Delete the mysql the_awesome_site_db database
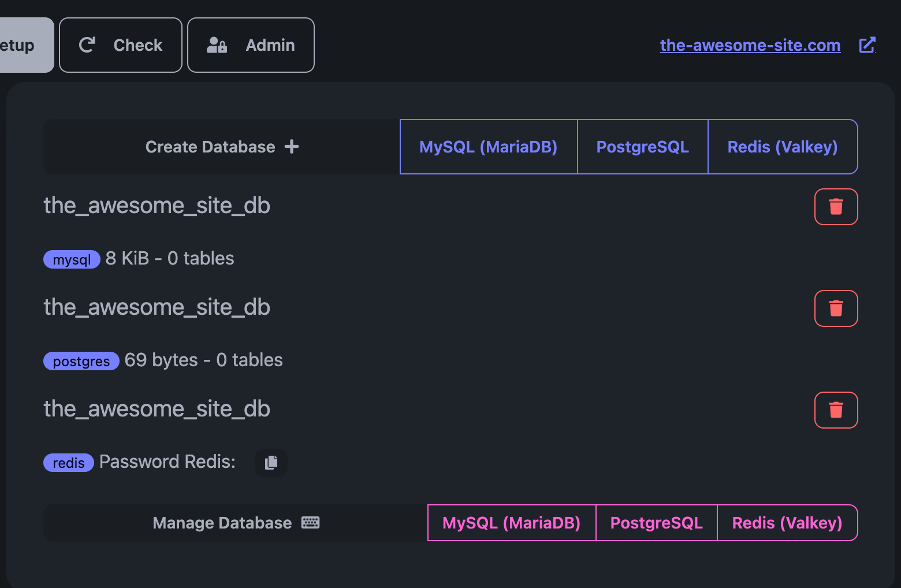The width and height of the screenshot is (901, 588). click(x=836, y=207)
